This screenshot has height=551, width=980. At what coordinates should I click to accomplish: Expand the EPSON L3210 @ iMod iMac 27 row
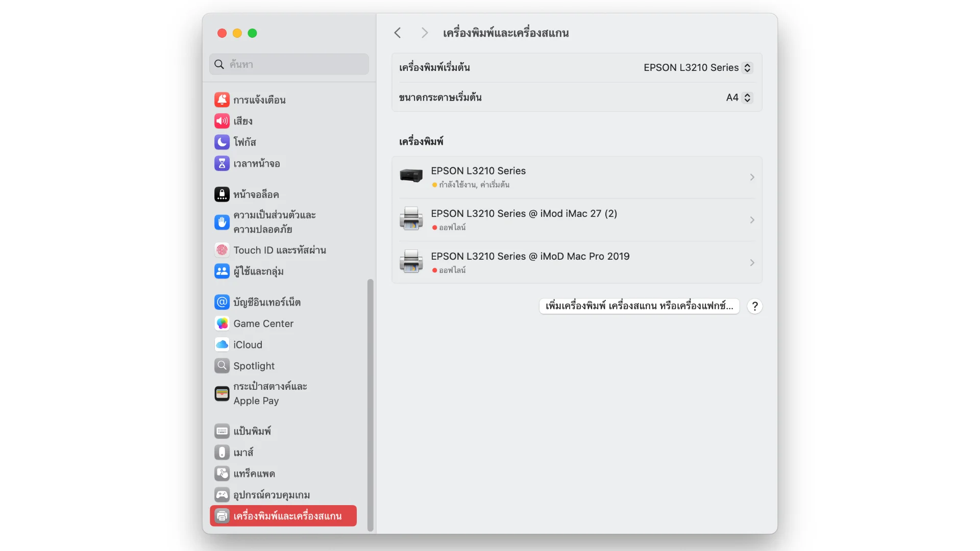(x=577, y=220)
